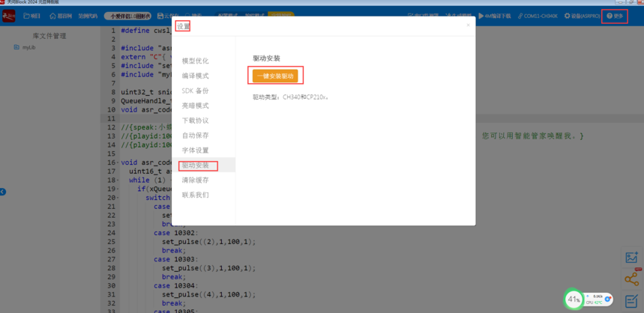The width and height of the screenshot is (644, 313).
Task: Click the orange share icon
Action: tap(631, 279)
